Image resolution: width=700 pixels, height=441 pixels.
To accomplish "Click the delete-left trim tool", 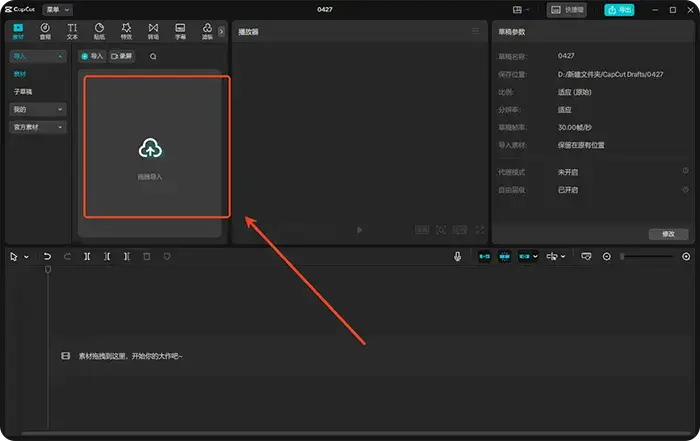I will [107, 256].
